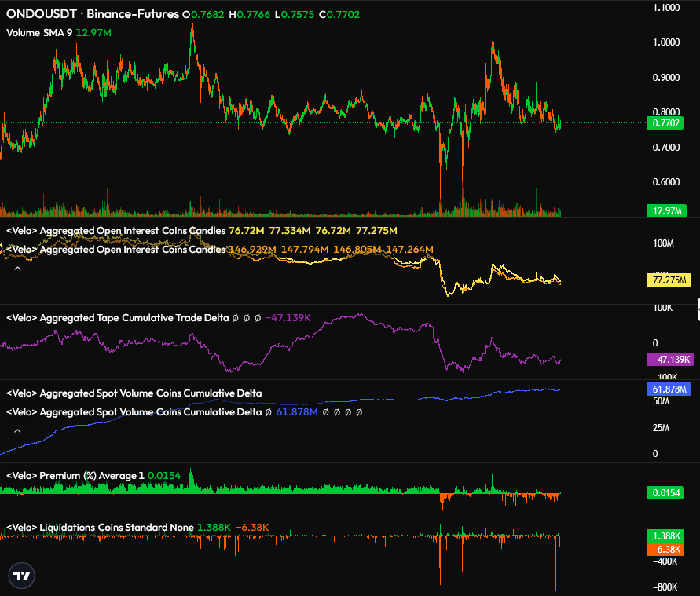Click the green 0.7702 current price label

665,123
